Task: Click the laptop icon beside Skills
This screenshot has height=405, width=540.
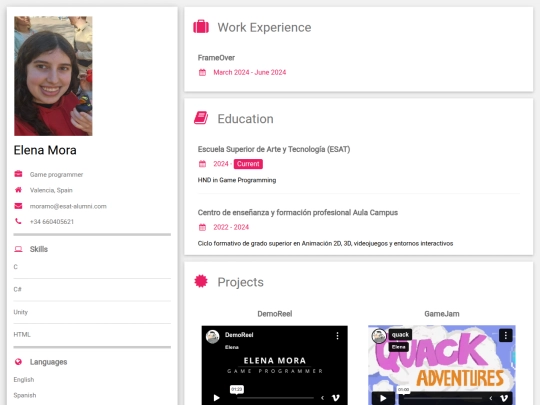Action: click(x=18, y=249)
